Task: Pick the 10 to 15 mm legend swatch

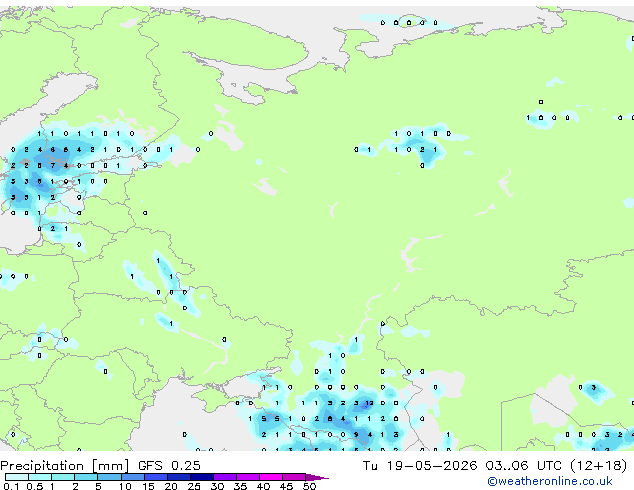Action: (x=132, y=477)
